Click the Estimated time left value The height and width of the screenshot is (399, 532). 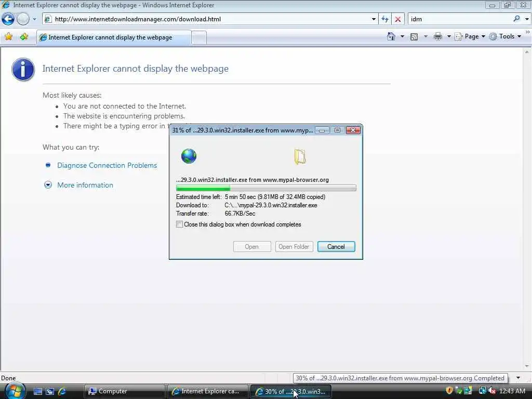tap(275, 197)
